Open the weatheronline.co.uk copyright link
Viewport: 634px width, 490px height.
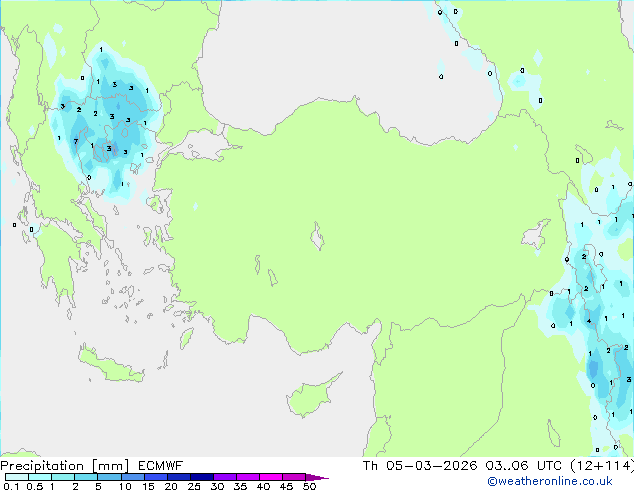[550, 481]
